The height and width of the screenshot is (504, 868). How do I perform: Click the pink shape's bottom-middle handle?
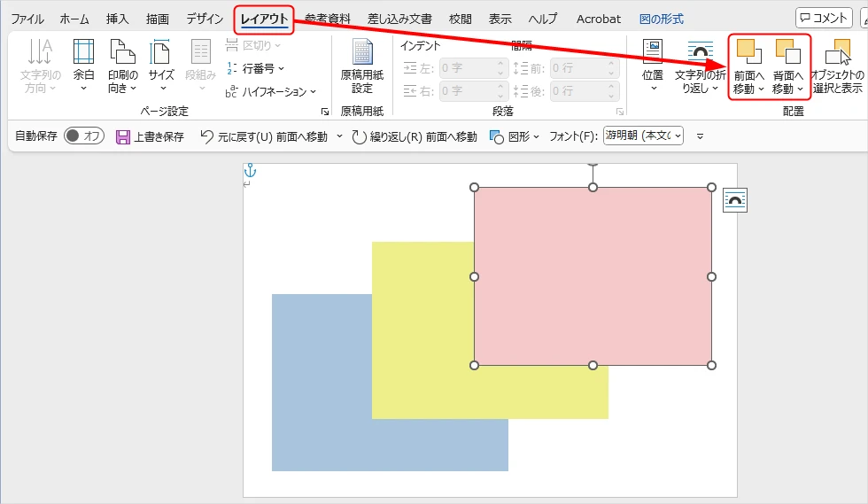point(593,366)
